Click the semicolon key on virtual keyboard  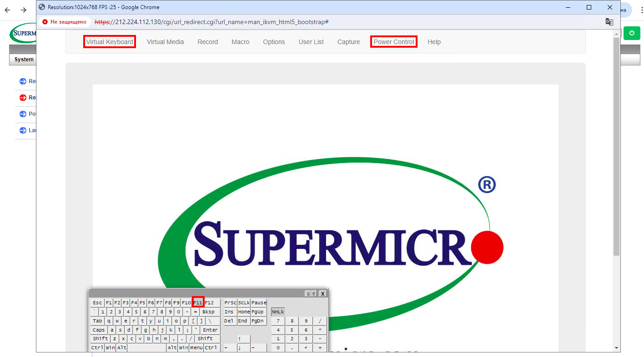(187, 330)
